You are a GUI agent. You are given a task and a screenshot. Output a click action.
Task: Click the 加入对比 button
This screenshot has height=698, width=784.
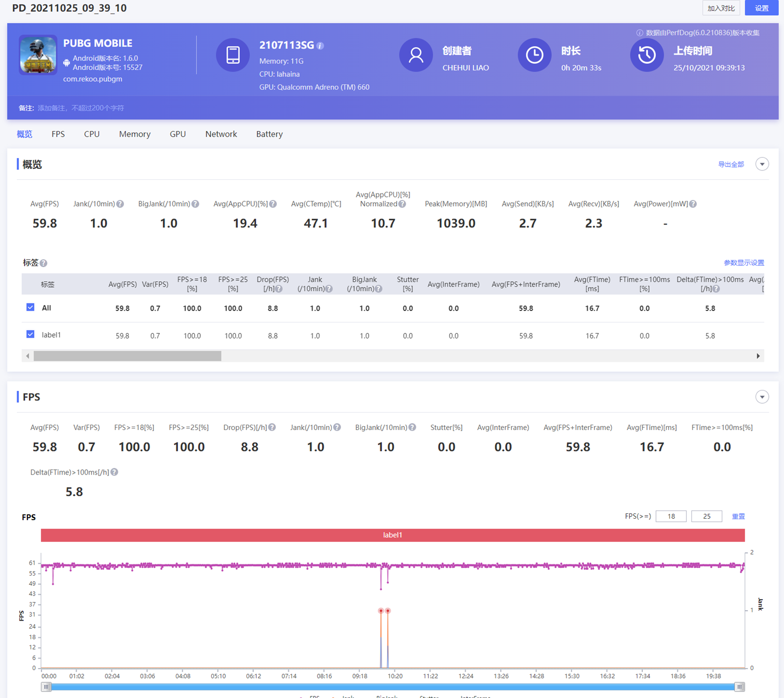tap(721, 8)
